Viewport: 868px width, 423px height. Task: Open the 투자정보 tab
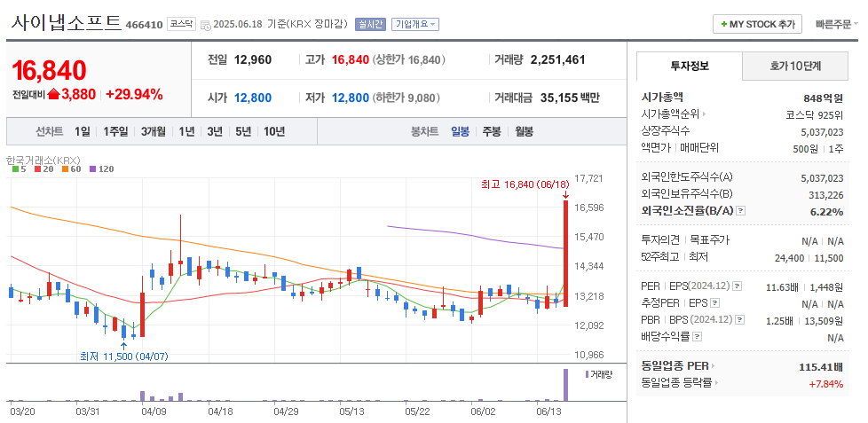(x=690, y=66)
